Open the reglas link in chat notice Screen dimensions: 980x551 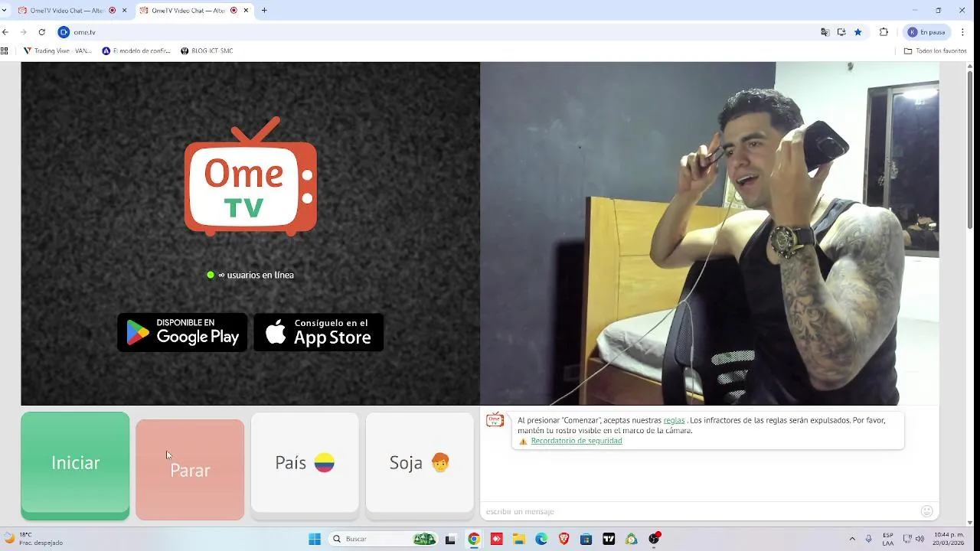point(674,420)
